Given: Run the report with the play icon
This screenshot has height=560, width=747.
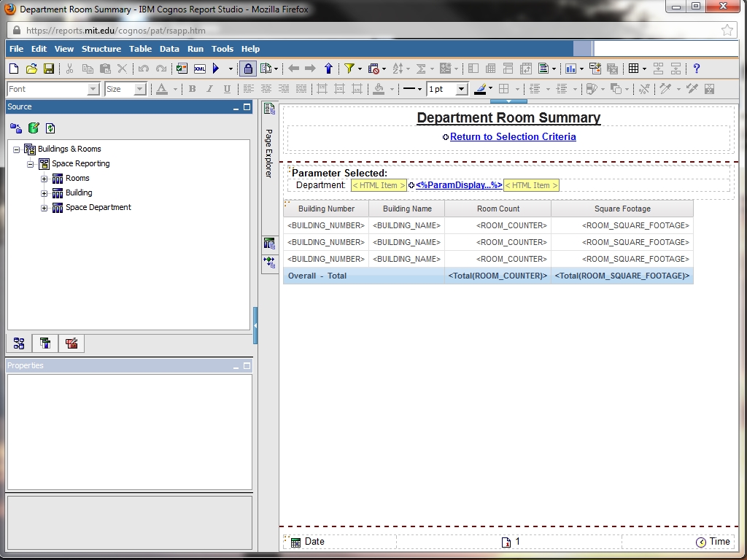Looking at the screenshot, I should 216,69.
